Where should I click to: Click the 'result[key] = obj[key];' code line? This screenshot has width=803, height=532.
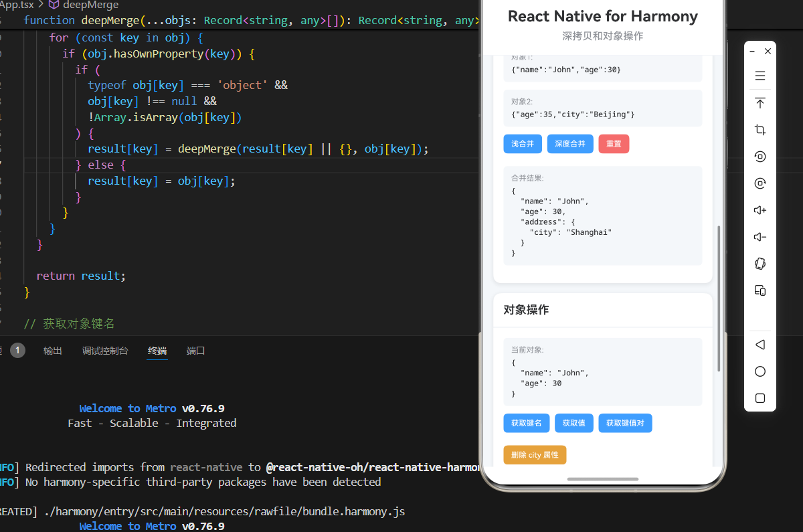pyautogui.click(x=161, y=181)
